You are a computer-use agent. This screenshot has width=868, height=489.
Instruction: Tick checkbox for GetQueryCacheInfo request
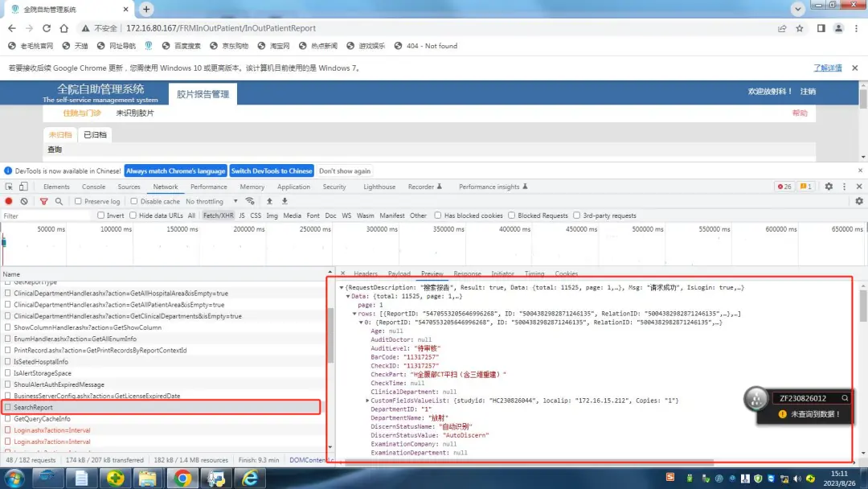point(8,419)
